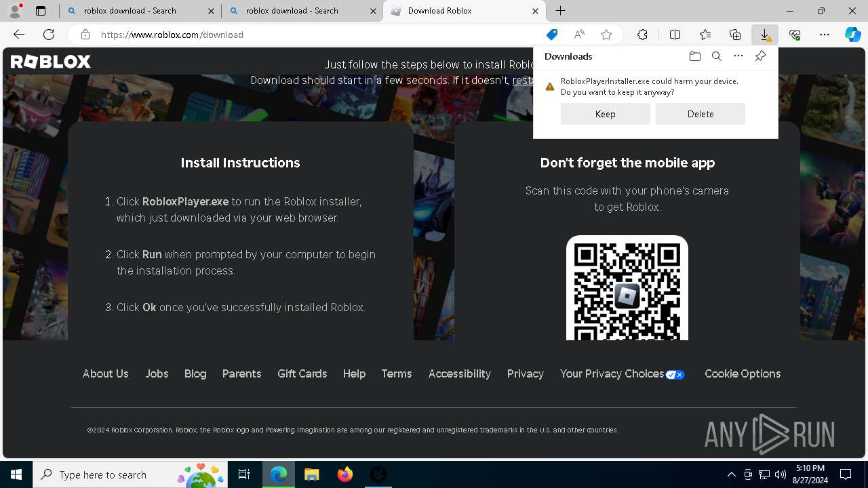
Task: Open Browser essentials heart icon
Action: click(795, 35)
